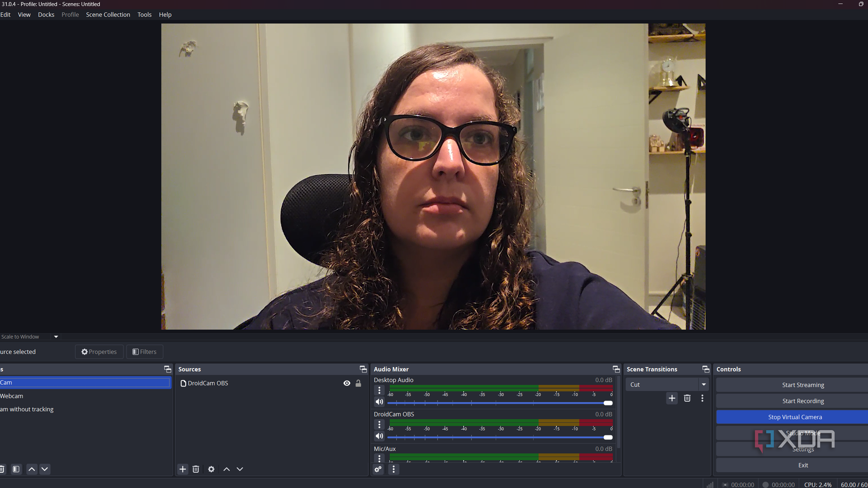Toggle visibility of DroidCam OBS source
Screen dimensions: 868x488
[347, 383]
